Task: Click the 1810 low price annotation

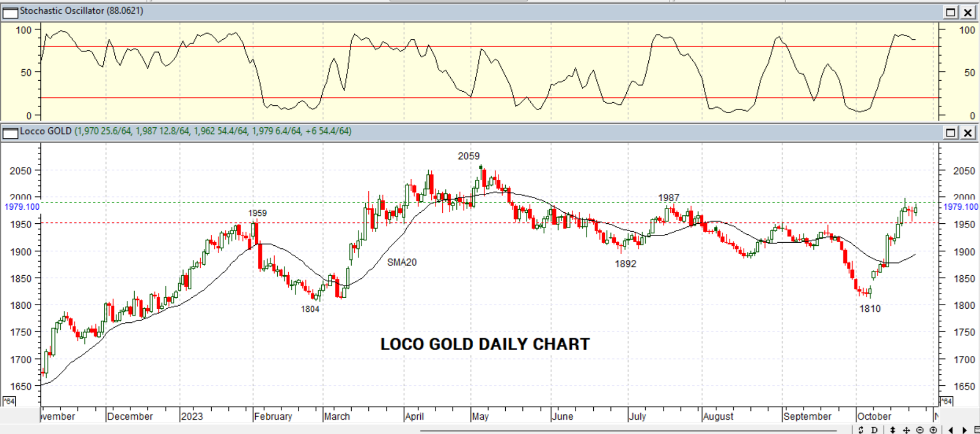Action: point(870,309)
